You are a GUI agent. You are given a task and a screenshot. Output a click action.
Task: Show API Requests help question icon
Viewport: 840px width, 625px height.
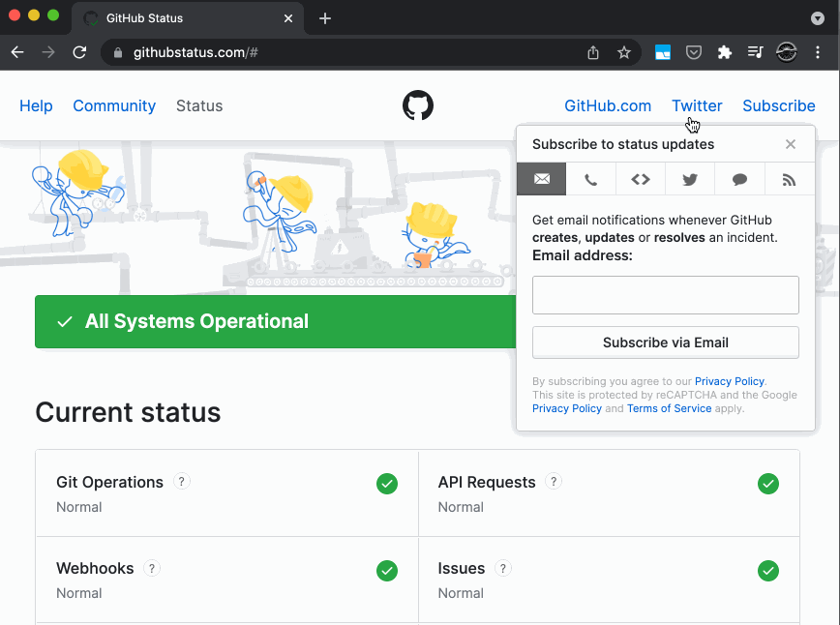(x=554, y=482)
